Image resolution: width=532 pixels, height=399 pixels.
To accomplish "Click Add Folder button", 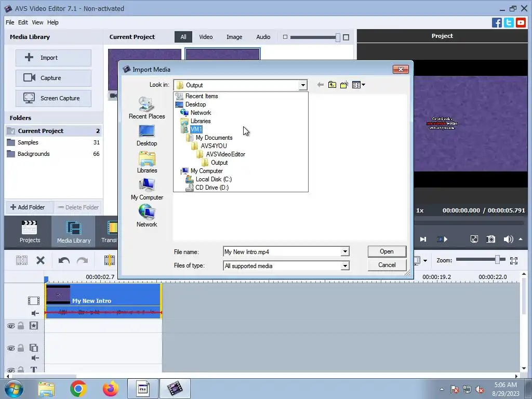I will pyautogui.click(x=29, y=207).
